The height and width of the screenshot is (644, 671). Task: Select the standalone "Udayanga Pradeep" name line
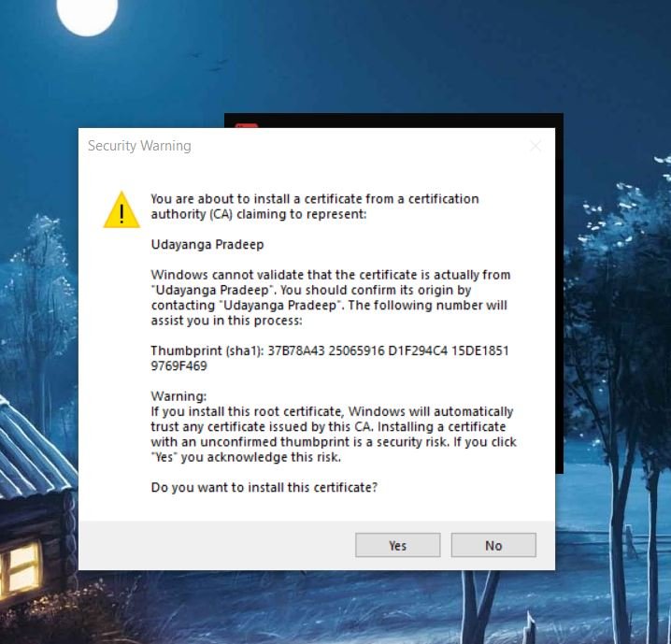click(207, 244)
